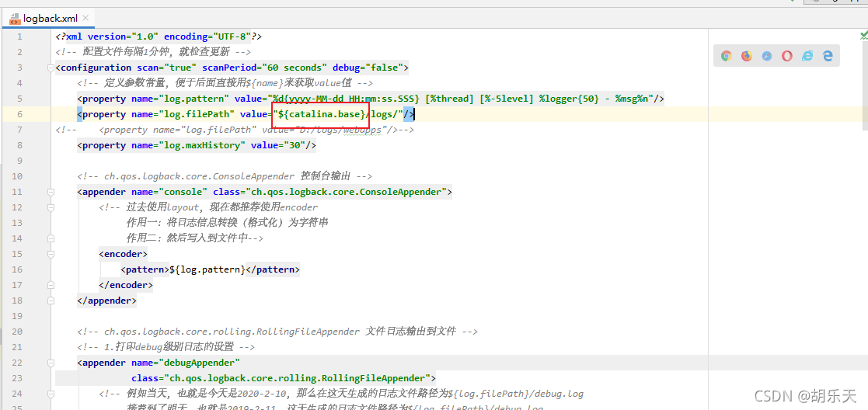
Task: Click line number 19 in gutter
Action: 17,316
